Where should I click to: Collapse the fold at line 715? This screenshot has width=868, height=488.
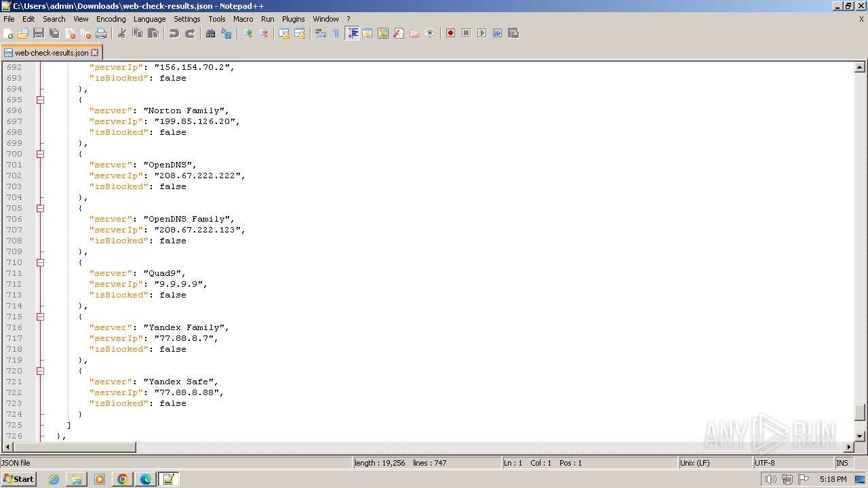40,317
